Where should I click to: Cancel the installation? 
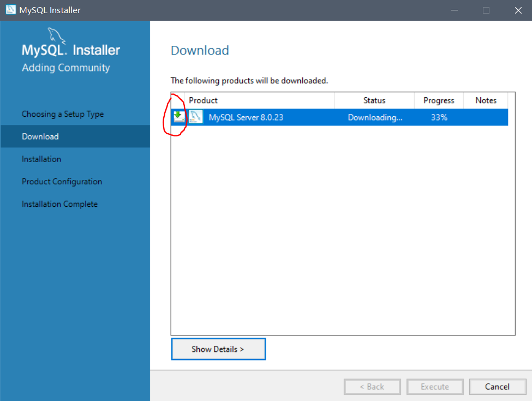pyautogui.click(x=498, y=387)
